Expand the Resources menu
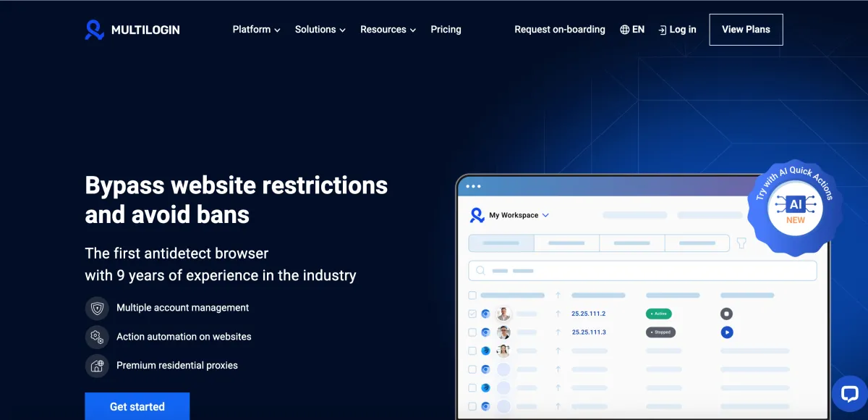 (388, 30)
